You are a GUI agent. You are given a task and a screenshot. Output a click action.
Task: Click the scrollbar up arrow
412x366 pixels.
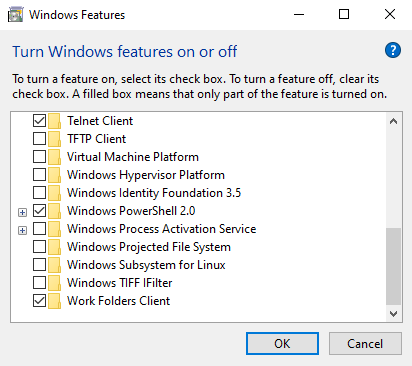click(x=393, y=121)
